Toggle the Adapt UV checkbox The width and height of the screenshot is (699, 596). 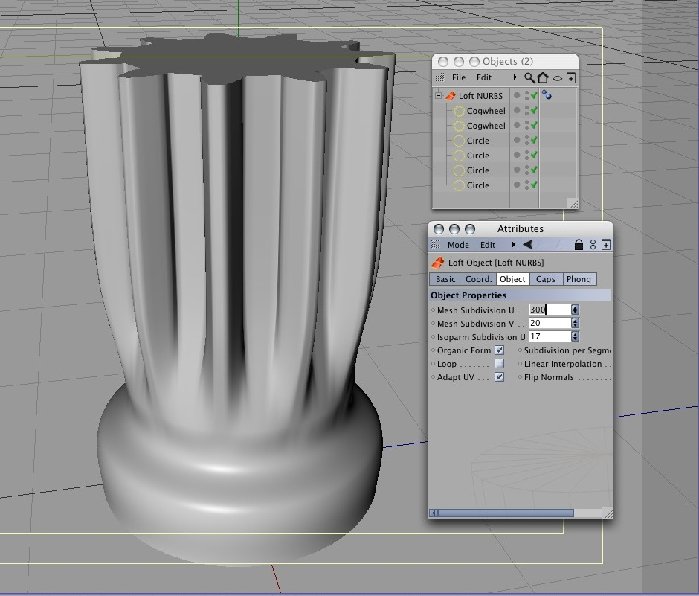coord(499,377)
